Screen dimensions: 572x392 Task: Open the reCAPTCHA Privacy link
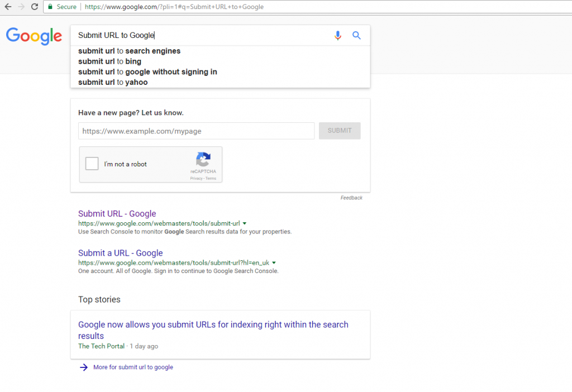click(x=195, y=178)
